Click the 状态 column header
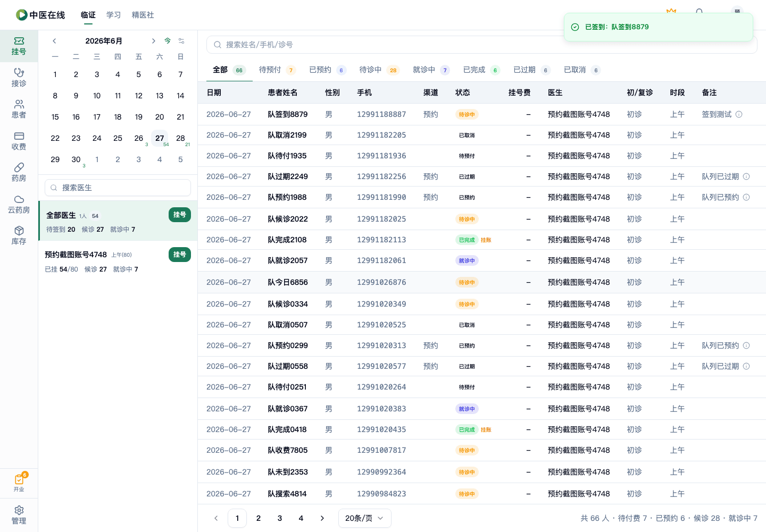This screenshot has width=766, height=532. click(463, 92)
